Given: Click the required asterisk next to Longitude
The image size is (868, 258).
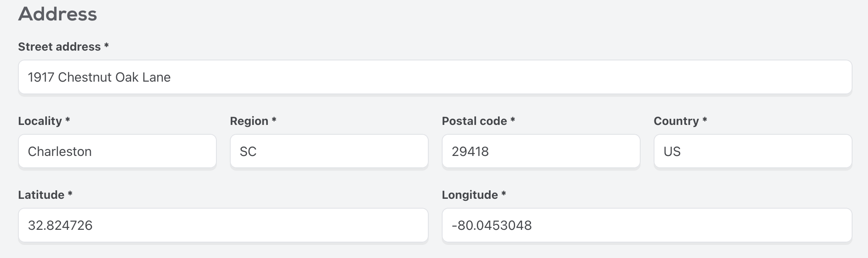Looking at the screenshot, I should pos(504,194).
